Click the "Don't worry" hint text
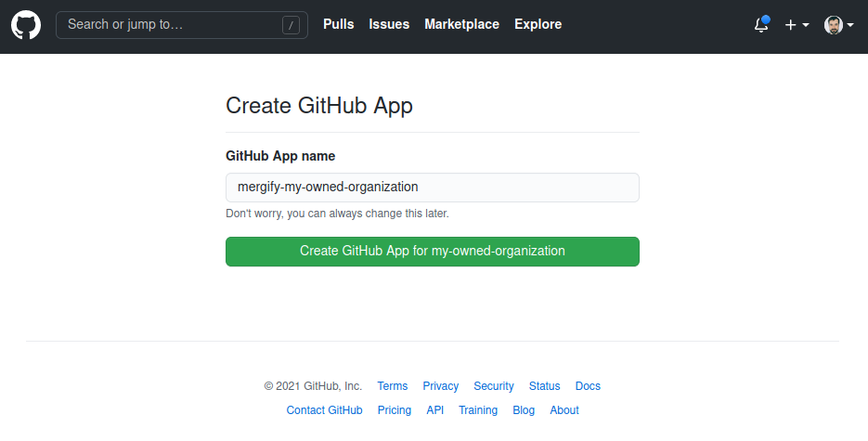 coord(337,214)
